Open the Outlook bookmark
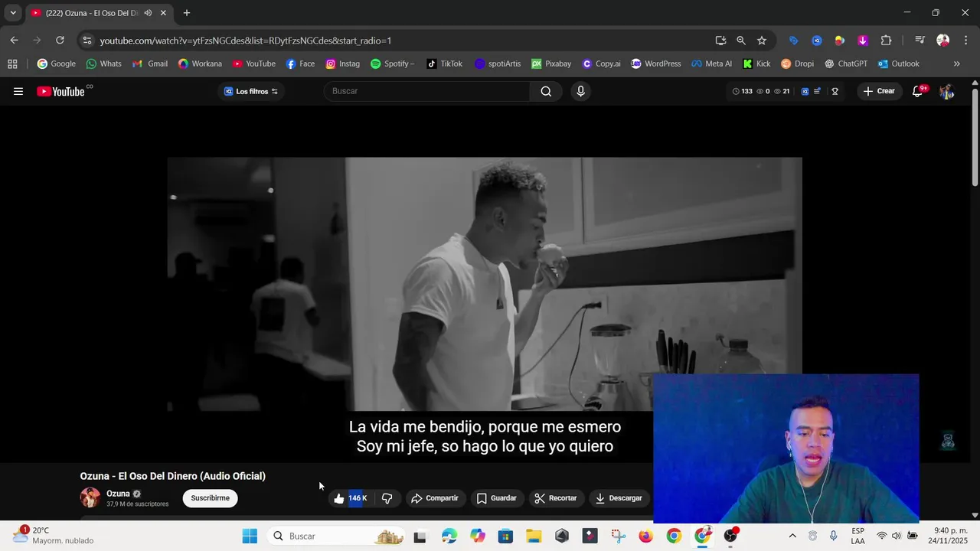 click(899, 64)
